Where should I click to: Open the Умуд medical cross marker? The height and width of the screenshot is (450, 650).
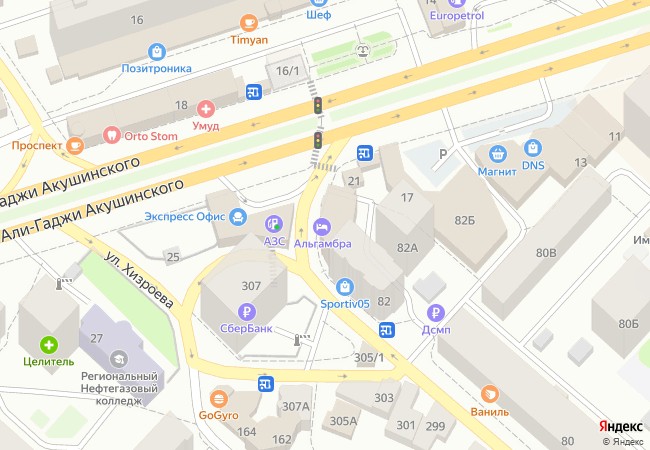pos(206,109)
